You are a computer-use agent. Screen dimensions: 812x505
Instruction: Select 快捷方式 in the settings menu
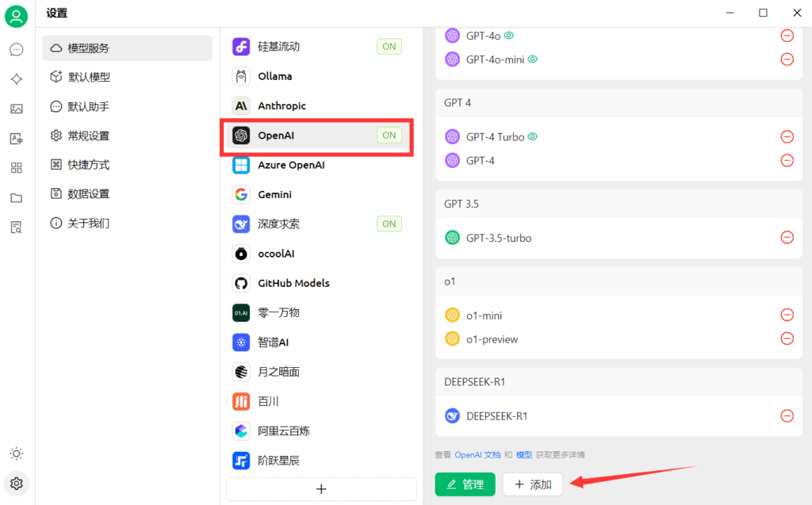point(89,165)
